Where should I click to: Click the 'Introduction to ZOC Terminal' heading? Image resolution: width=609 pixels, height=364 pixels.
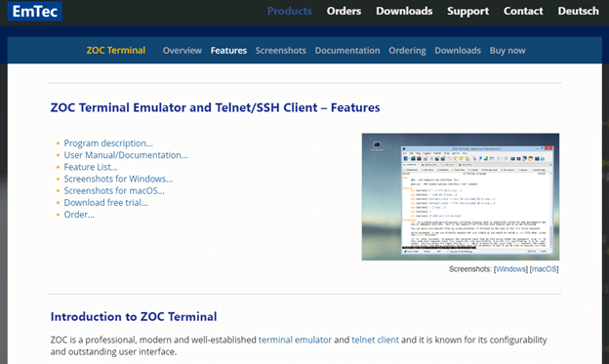tap(134, 316)
